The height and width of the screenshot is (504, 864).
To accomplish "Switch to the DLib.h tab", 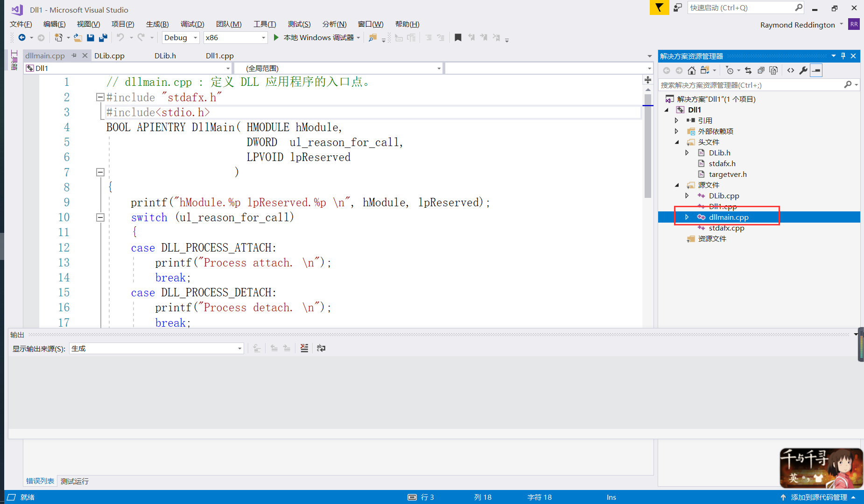I will 165,56.
